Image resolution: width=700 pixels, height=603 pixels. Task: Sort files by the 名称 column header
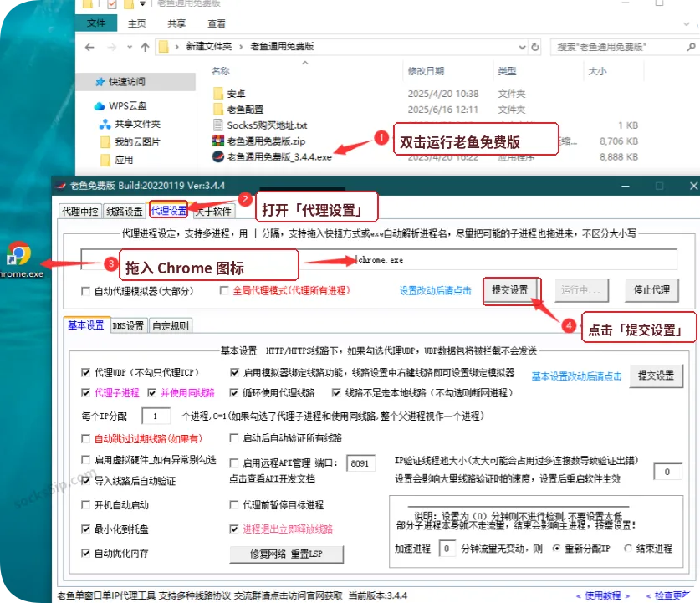pos(221,70)
